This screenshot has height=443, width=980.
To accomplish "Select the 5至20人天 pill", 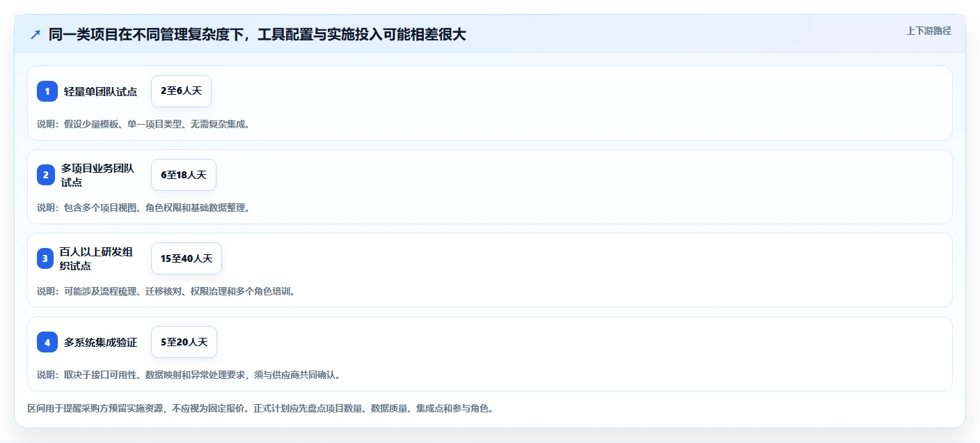I will (184, 342).
